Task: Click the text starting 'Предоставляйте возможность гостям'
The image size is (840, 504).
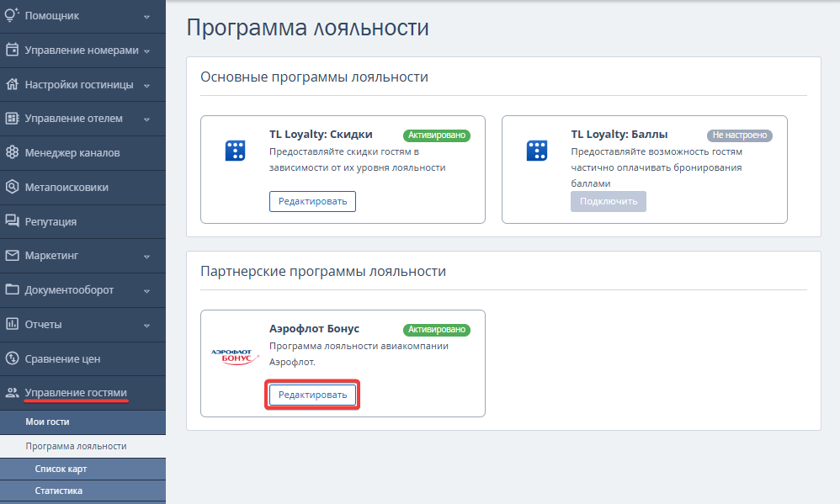Action: click(x=657, y=167)
